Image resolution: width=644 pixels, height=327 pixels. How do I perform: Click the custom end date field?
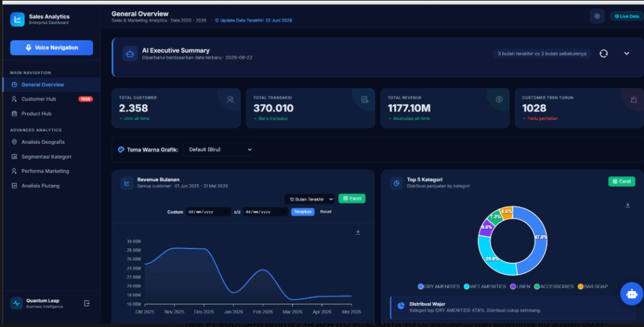click(x=265, y=212)
